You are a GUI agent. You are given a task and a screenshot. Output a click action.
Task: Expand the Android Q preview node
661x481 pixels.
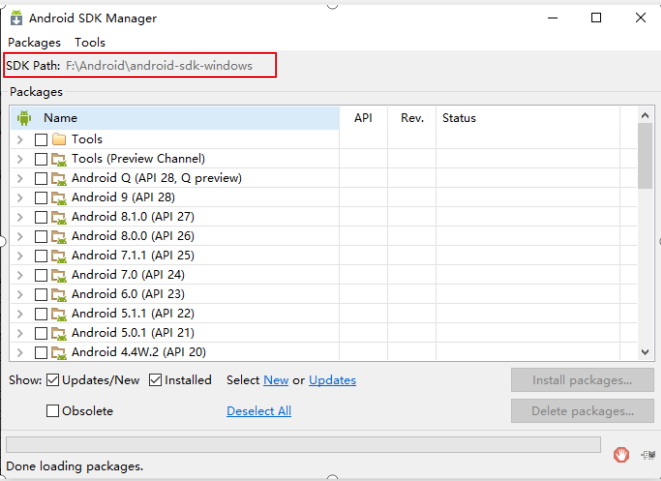click(20, 178)
